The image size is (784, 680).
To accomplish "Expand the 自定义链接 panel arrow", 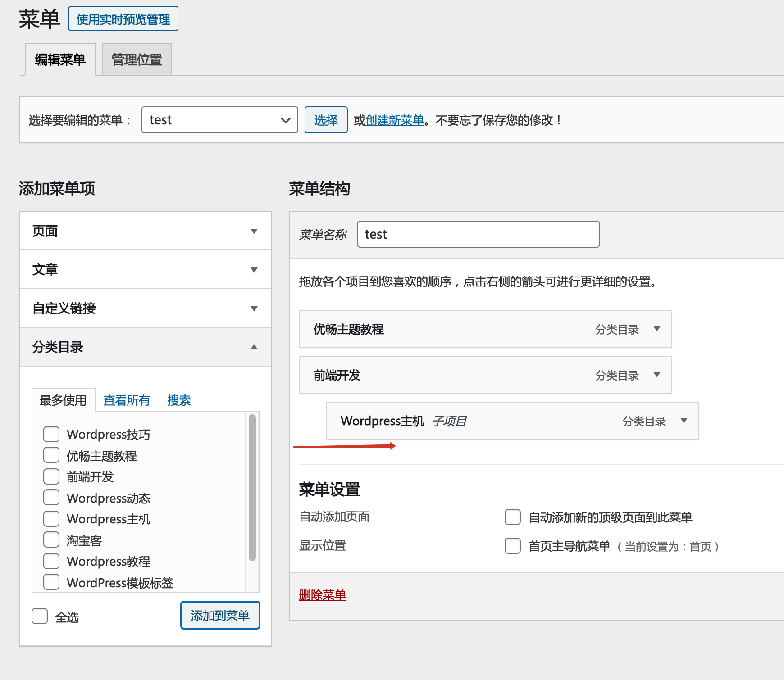I will click(254, 308).
